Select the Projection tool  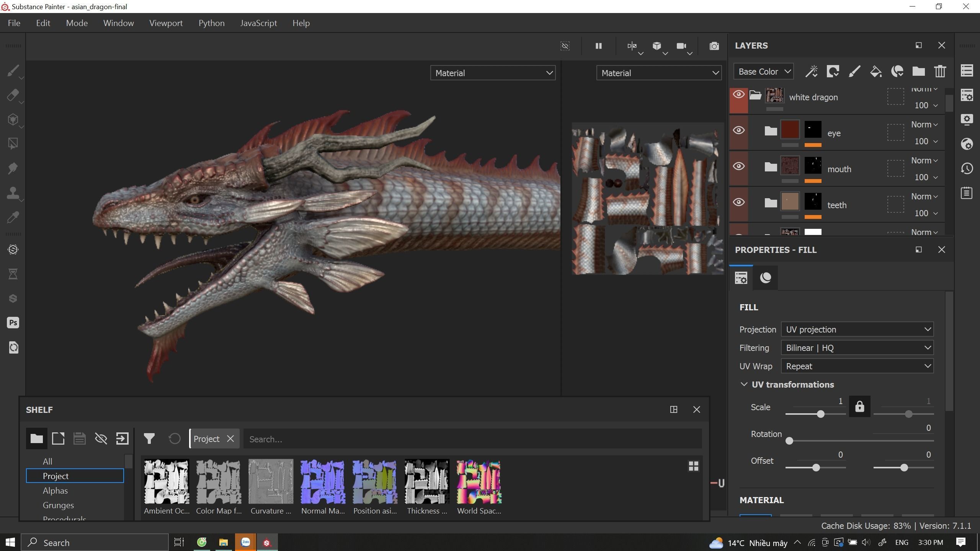coord(13,120)
